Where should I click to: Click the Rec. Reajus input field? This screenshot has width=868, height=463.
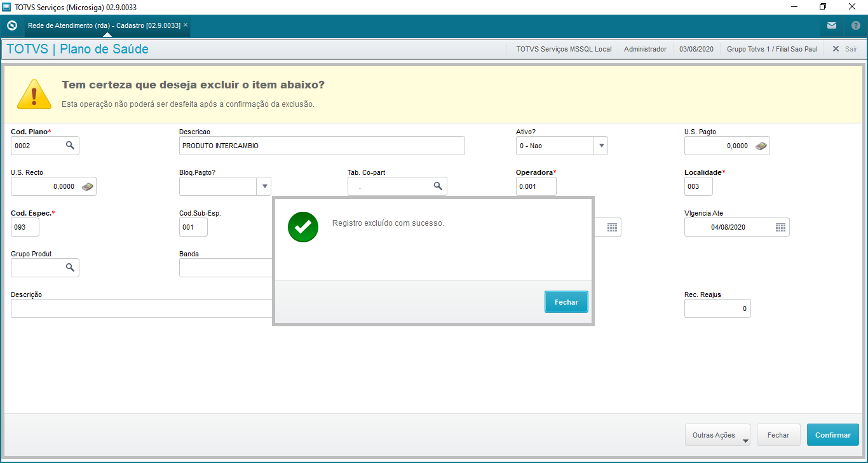click(x=717, y=308)
